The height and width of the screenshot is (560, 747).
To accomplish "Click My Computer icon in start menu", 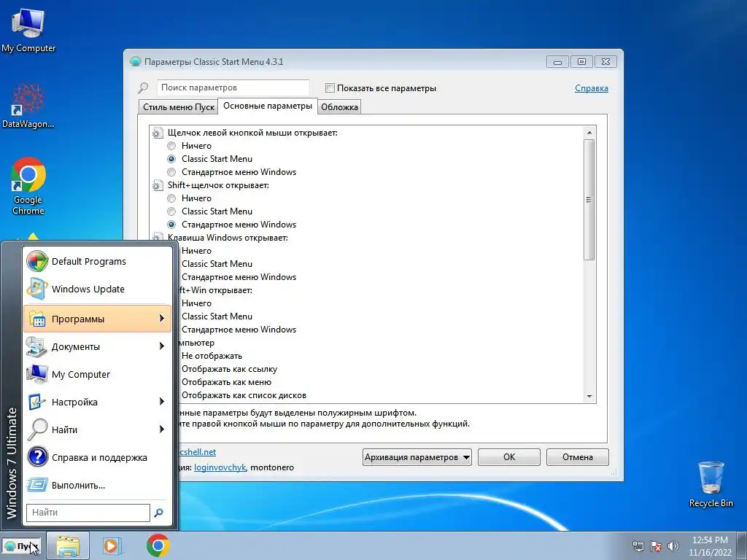I will click(37, 374).
